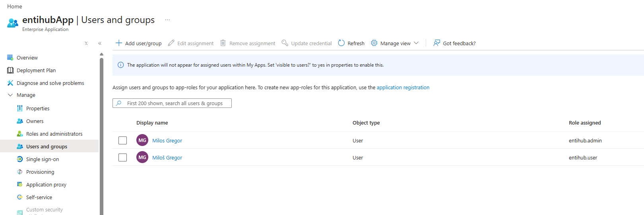Click the Provisioning sync icon
This screenshot has height=215, width=644.
coord(20,172)
